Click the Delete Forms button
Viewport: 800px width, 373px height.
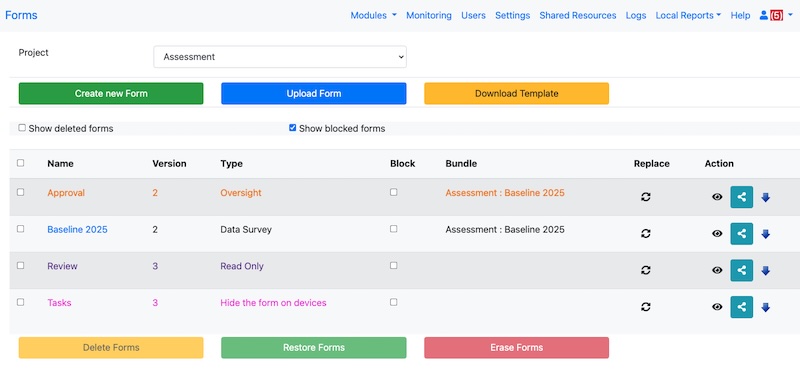(x=111, y=347)
